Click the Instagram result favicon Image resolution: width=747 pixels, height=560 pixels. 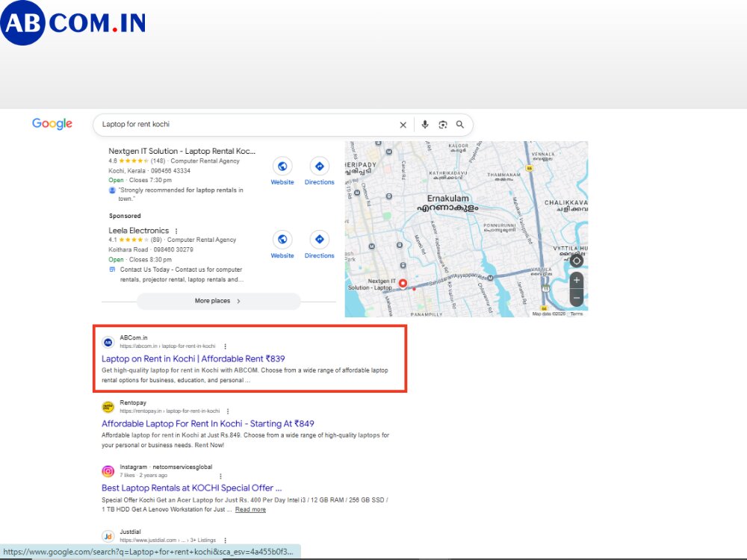[108, 471]
